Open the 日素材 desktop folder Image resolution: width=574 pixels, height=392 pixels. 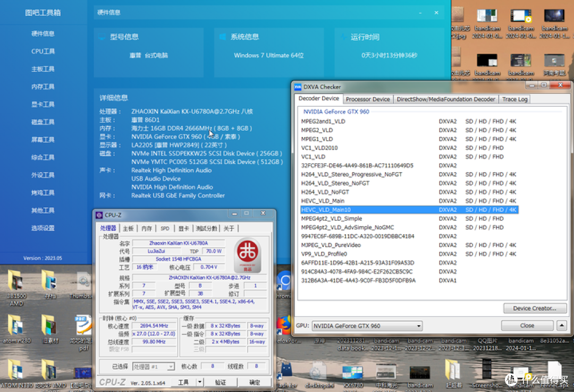pos(50,329)
